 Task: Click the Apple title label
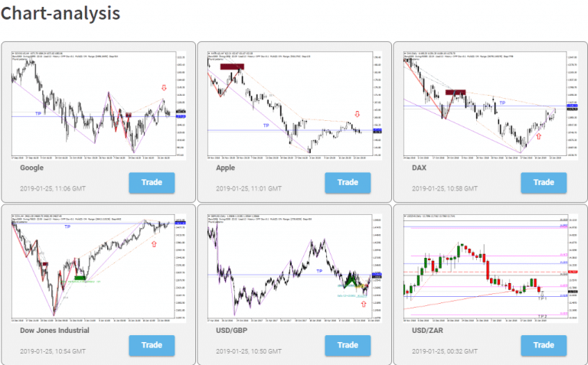point(226,168)
